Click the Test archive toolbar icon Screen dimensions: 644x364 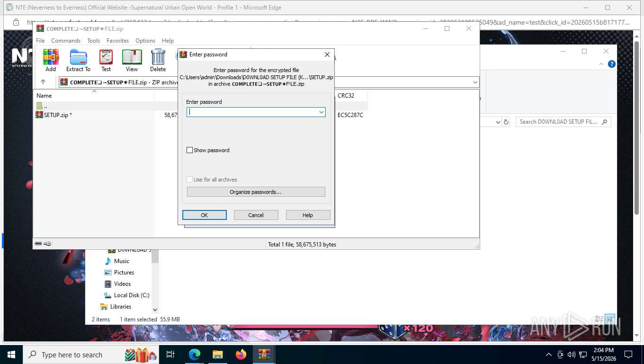tap(106, 60)
